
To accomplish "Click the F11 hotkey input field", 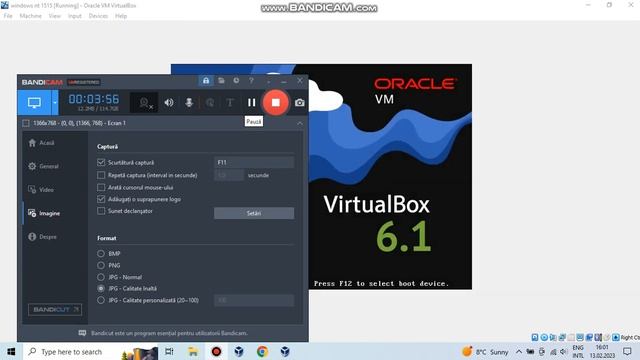I will (x=254, y=162).
